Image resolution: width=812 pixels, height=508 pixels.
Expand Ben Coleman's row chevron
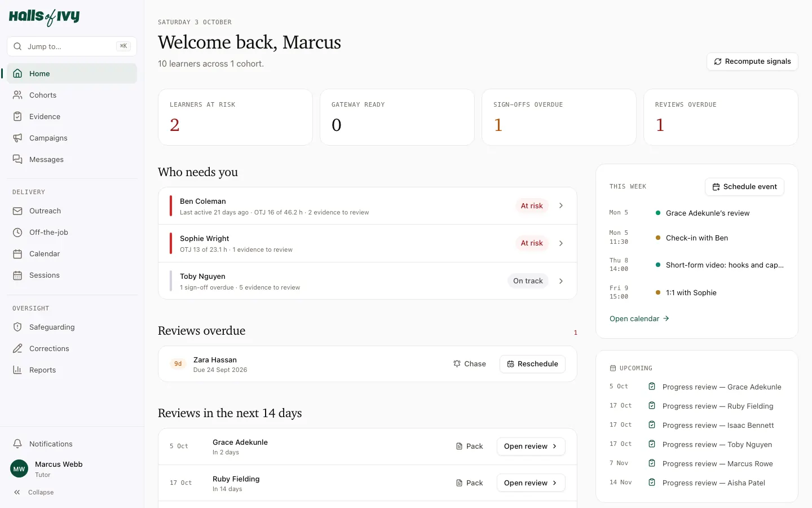coord(561,205)
